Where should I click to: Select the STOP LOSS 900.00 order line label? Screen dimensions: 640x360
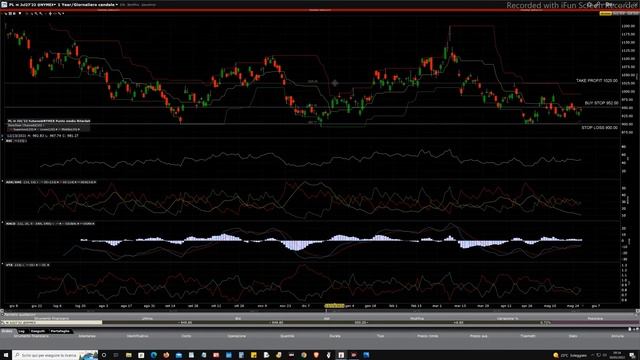(x=599, y=128)
